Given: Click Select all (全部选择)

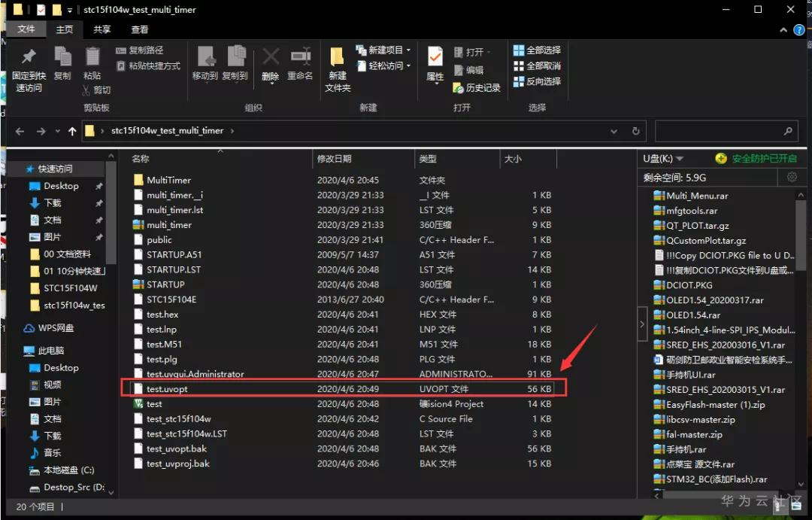Looking at the screenshot, I should 537,50.
